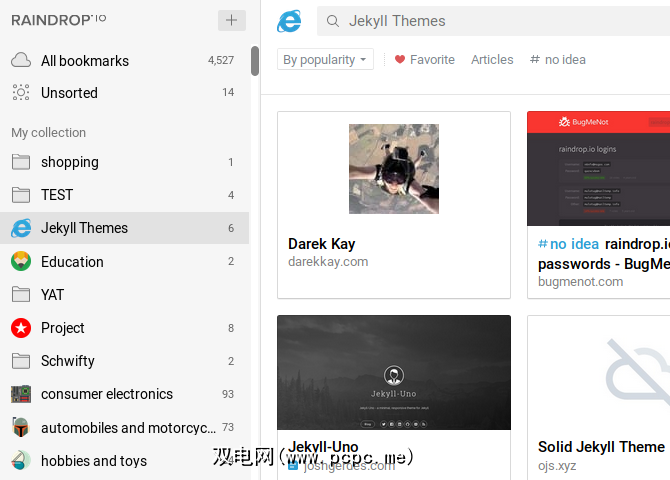Click the Education collection icon
The image size is (670, 480).
point(21,261)
